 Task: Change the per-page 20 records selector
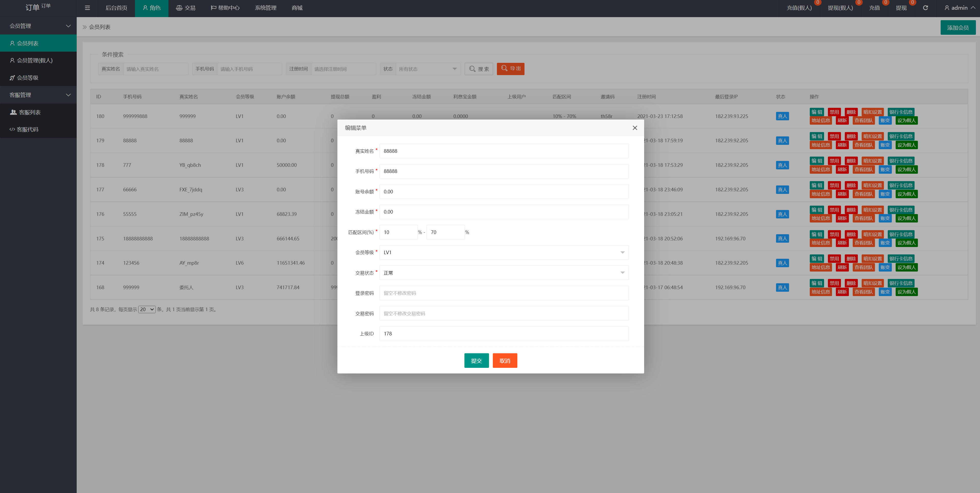[x=147, y=309]
